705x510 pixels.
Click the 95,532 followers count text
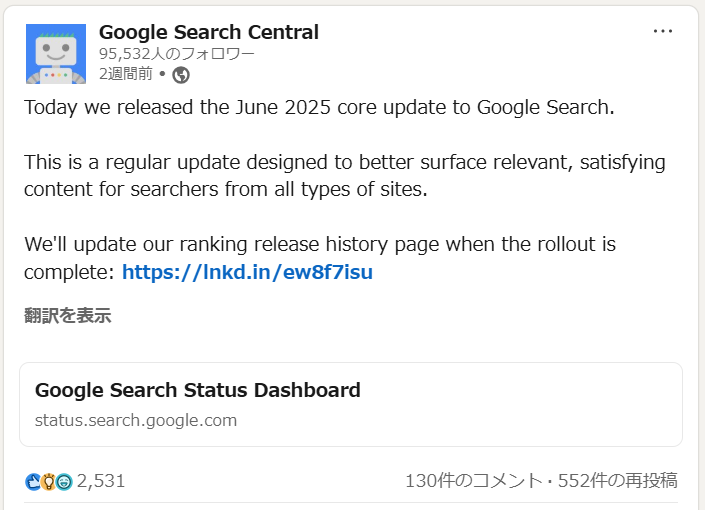pos(177,54)
